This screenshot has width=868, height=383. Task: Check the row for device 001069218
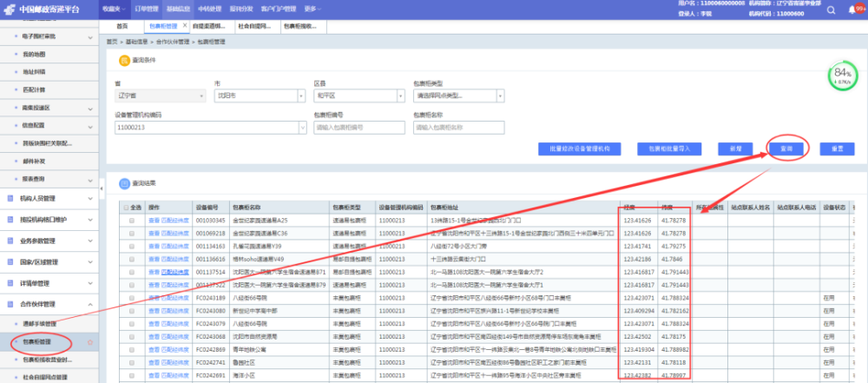click(132, 234)
